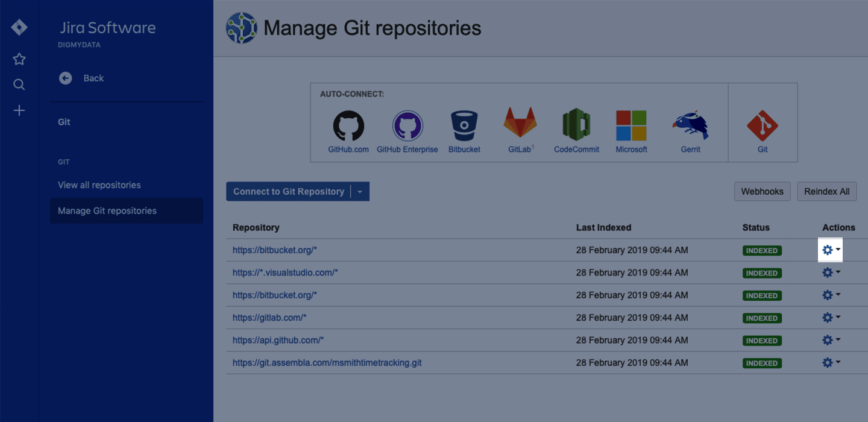Image resolution: width=868 pixels, height=422 pixels.
Task: Click the GitHub.com auto-connect icon
Action: [348, 126]
